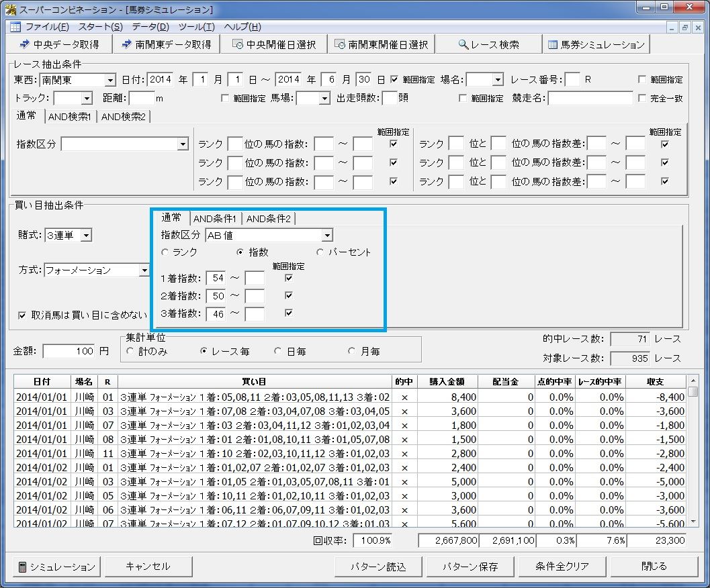This screenshot has height=588, width=710.
Task: Expand the 方式 dropdown showing フォーメーション
Action: 144,271
